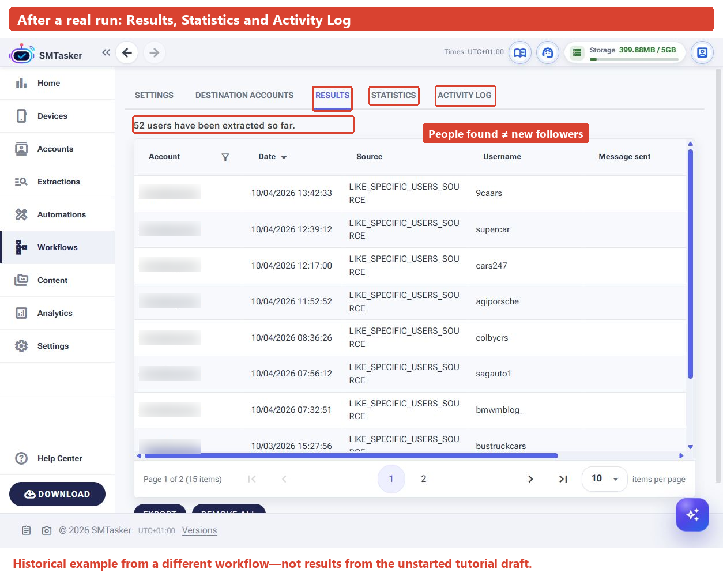Open Extractions in the sidebar
Screen dimensions: 723x588
pyautogui.click(x=57, y=182)
